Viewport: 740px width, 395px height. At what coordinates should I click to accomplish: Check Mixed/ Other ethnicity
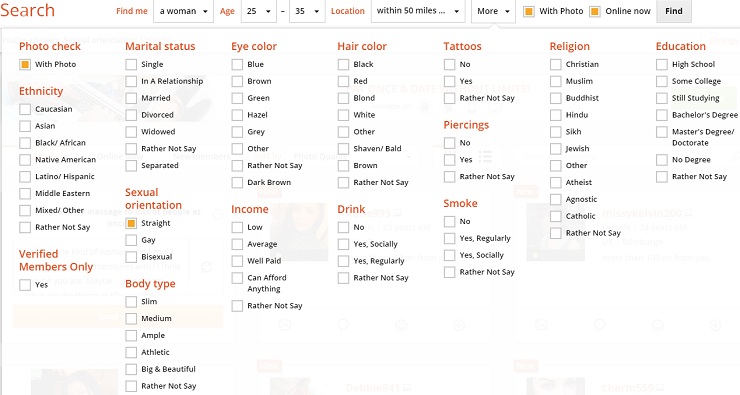click(25, 210)
